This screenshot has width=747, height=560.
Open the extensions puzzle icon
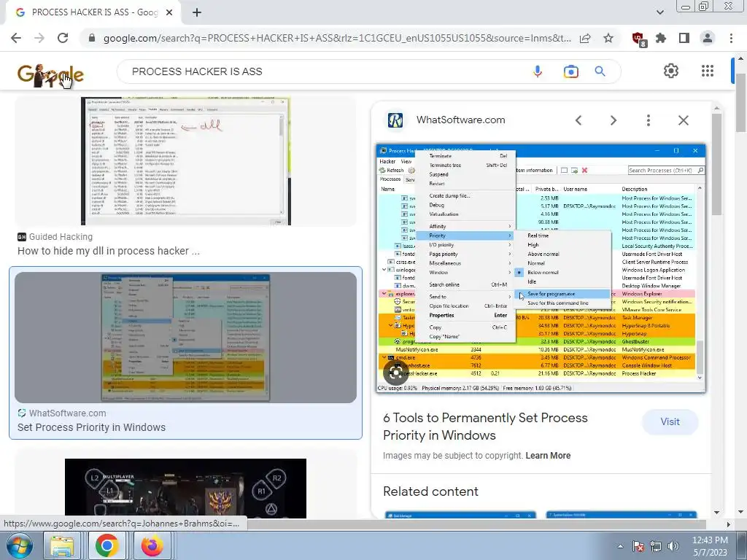pyautogui.click(x=661, y=38)
